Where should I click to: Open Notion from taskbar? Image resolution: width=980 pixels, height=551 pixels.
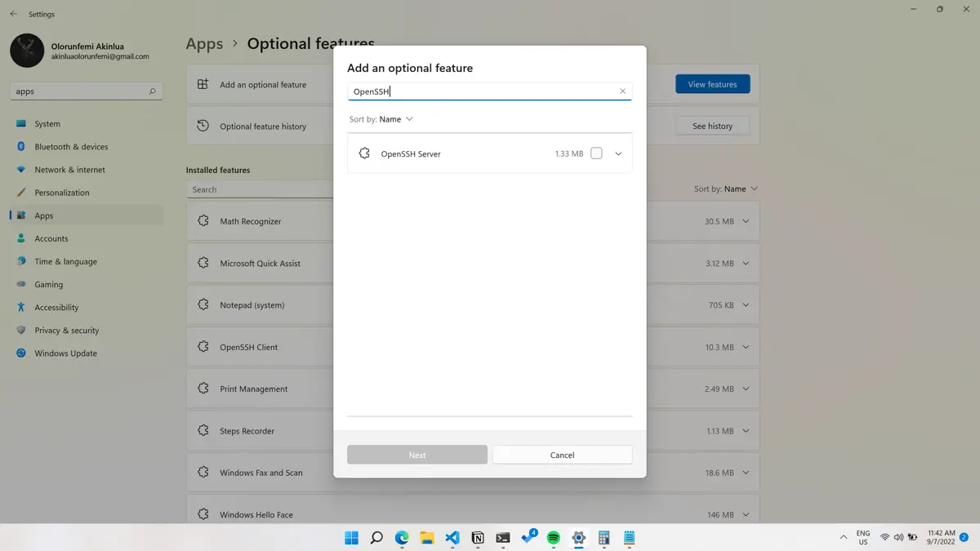(478, 538)
